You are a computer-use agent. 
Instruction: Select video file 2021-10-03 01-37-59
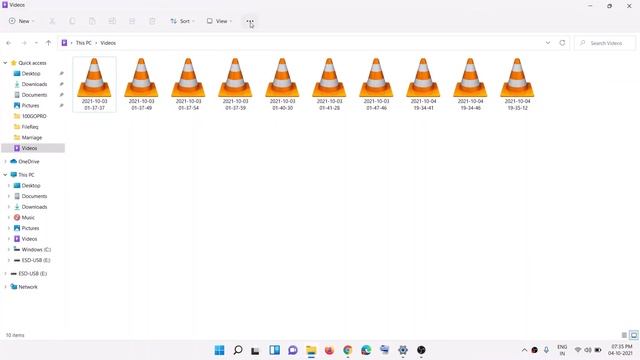pos(235,84)
